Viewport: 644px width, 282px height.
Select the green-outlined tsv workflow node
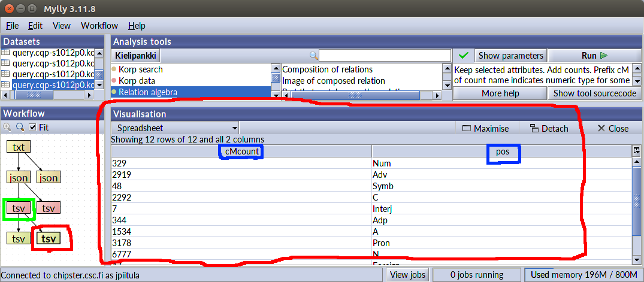19,208
